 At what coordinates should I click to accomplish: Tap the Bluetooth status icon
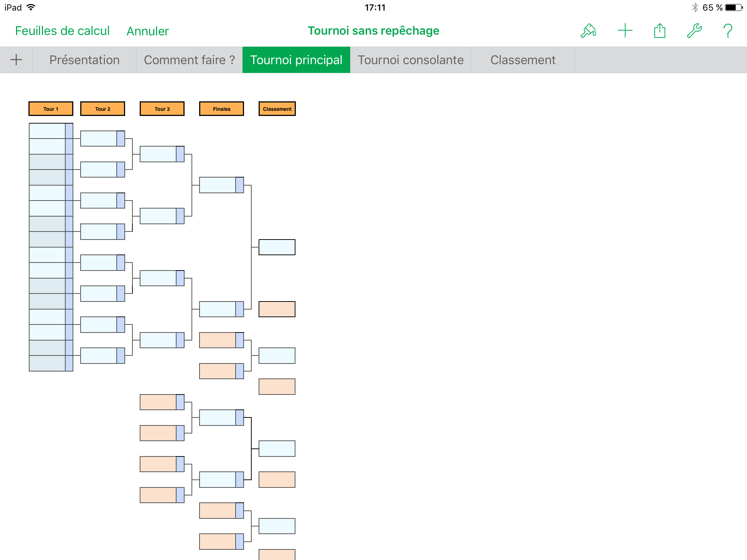coord(695,7)
